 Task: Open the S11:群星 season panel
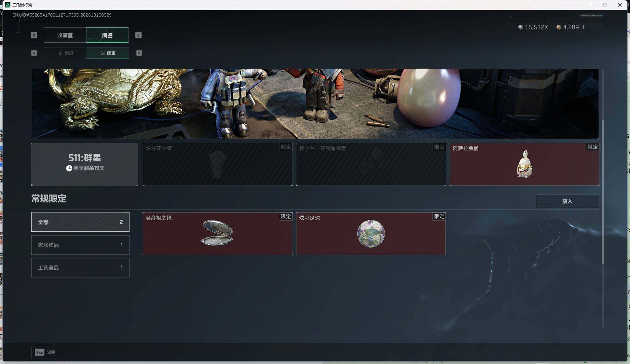(85, 164)
